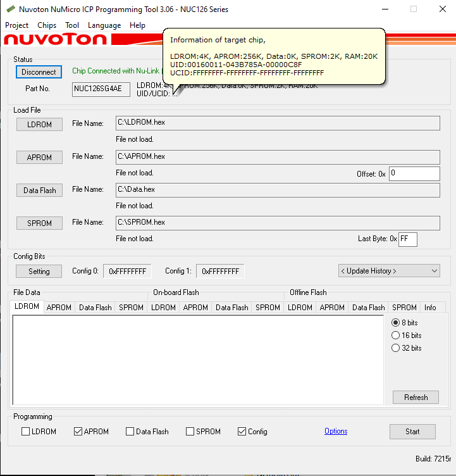Click the Disconnect button

point(39,72)
